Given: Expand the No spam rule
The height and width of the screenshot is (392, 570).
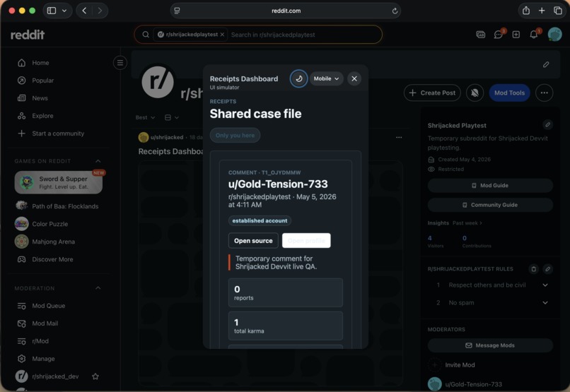Looking at the screenshot, I should pos(545,303).
